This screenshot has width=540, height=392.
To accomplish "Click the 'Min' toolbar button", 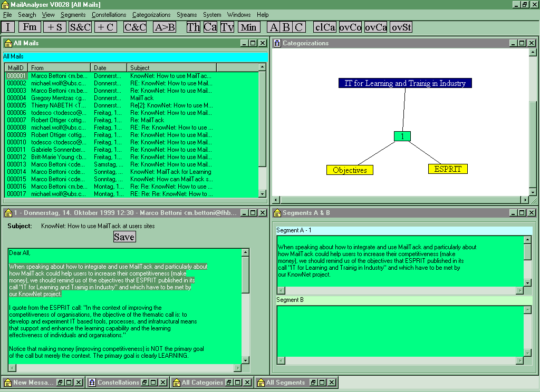I will point(248,27).
